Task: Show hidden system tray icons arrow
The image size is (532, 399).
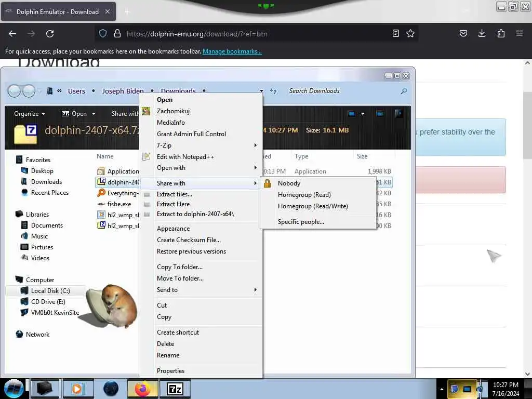Action: [442, 389]
